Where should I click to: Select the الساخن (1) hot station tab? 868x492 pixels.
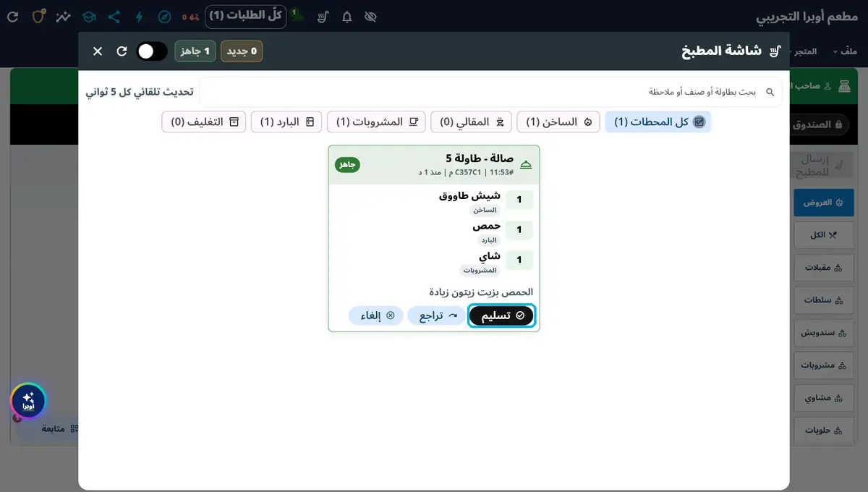pos(559,122)
